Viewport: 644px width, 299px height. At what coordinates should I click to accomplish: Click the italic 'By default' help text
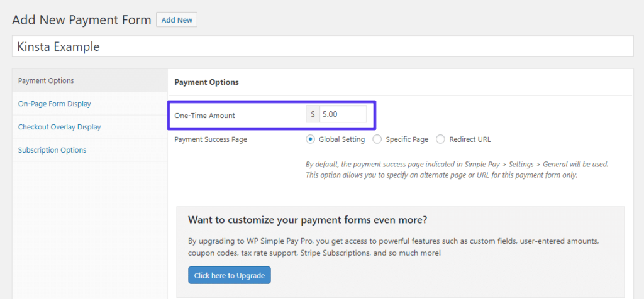pyautogui.click(x=457, y=164)
